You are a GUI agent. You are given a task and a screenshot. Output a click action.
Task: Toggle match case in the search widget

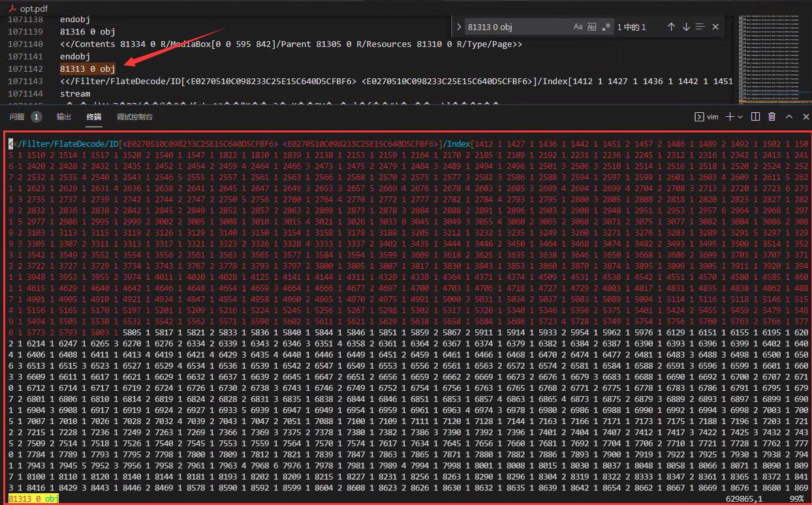[x=578, y=26]
